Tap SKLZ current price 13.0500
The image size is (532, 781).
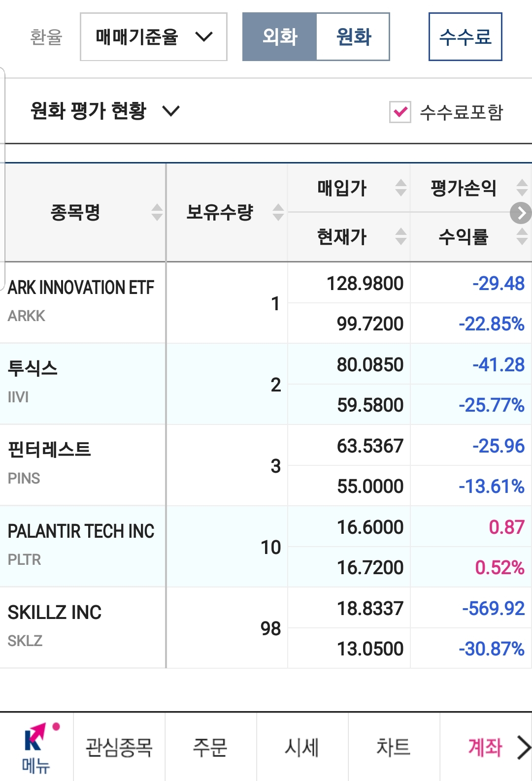370,649
